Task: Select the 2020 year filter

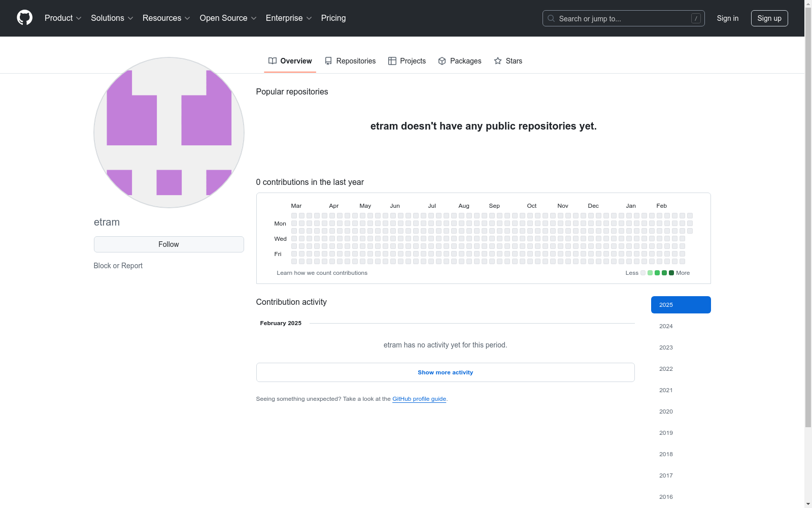Action: [681, 411]
